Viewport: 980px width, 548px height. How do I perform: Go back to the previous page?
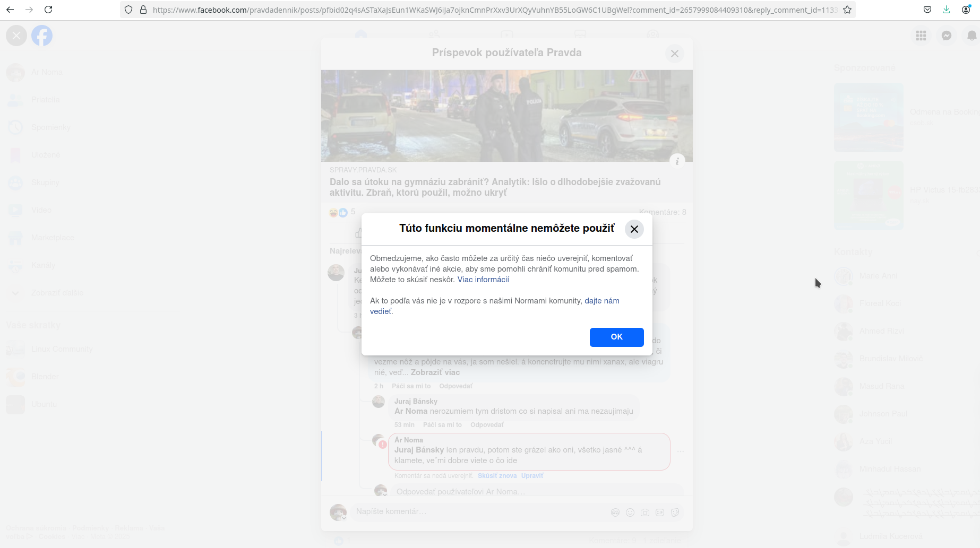(x=10, y=10)
